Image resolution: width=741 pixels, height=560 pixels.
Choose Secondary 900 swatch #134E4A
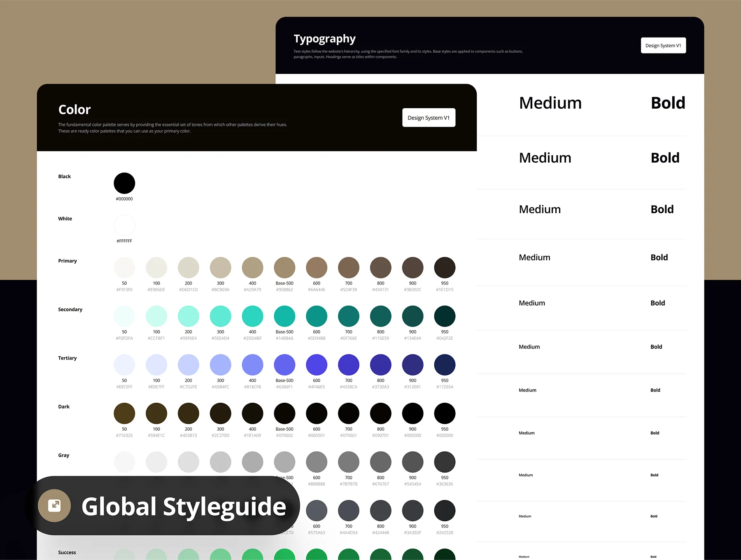tap(413, 316)
